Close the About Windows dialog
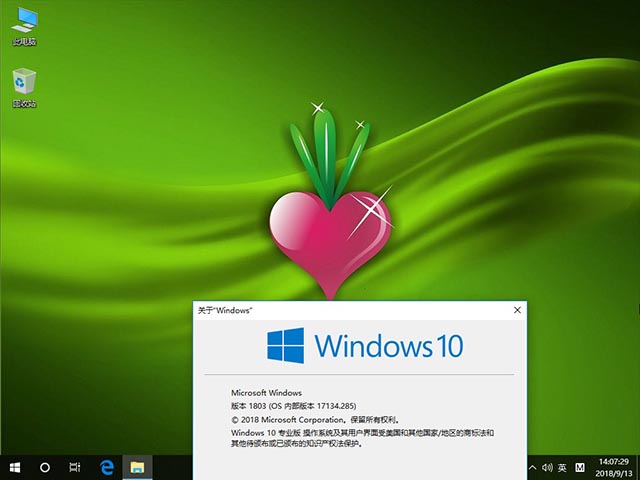The width and height of the screenshot is (640, 480). click(517, 310)
